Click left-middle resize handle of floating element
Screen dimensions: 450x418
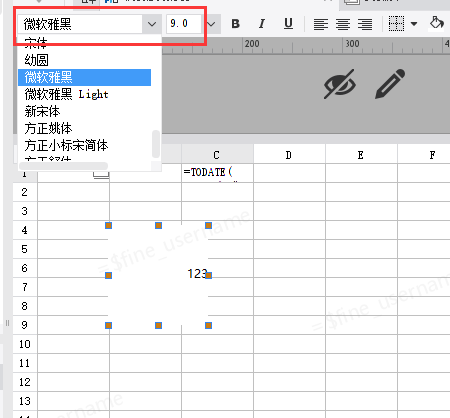pyautogui.click(x=108, y=275)
